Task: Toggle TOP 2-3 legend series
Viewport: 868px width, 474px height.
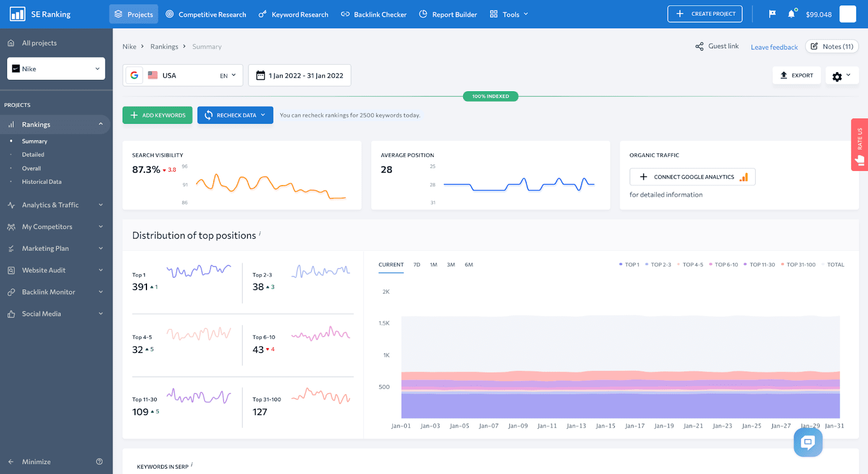Action: 658,265
